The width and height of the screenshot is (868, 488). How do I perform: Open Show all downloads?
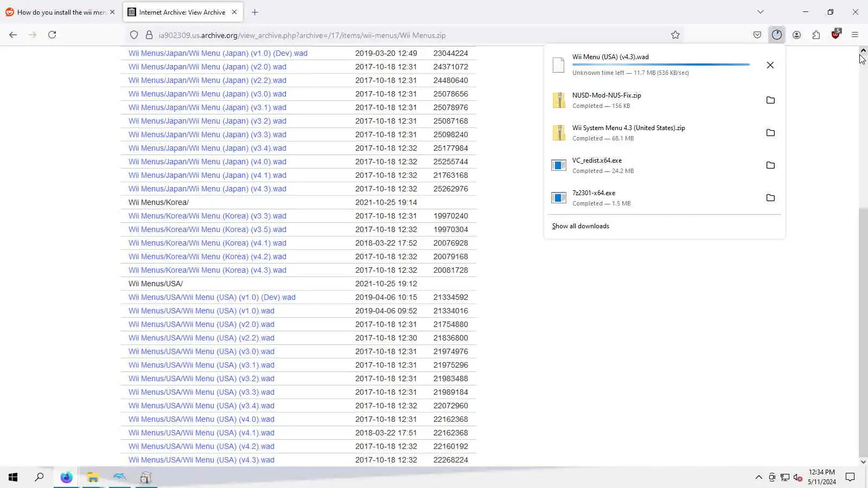click(580, 226)
